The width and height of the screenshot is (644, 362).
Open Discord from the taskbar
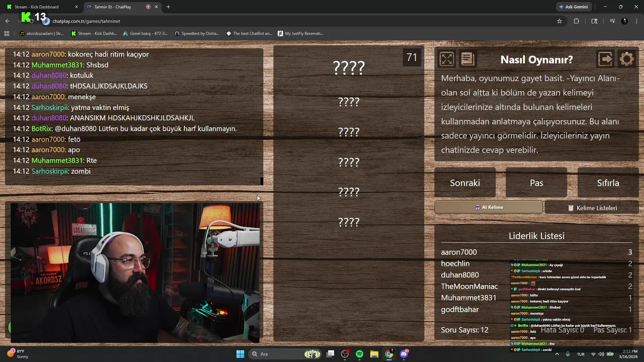(x=404, y=354)
